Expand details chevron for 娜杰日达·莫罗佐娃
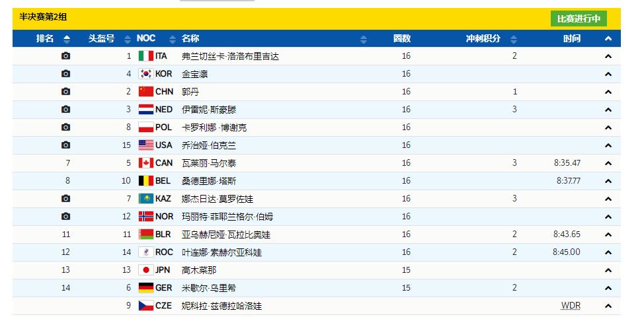Screen dimensions: 644x325 pos(608,199)
